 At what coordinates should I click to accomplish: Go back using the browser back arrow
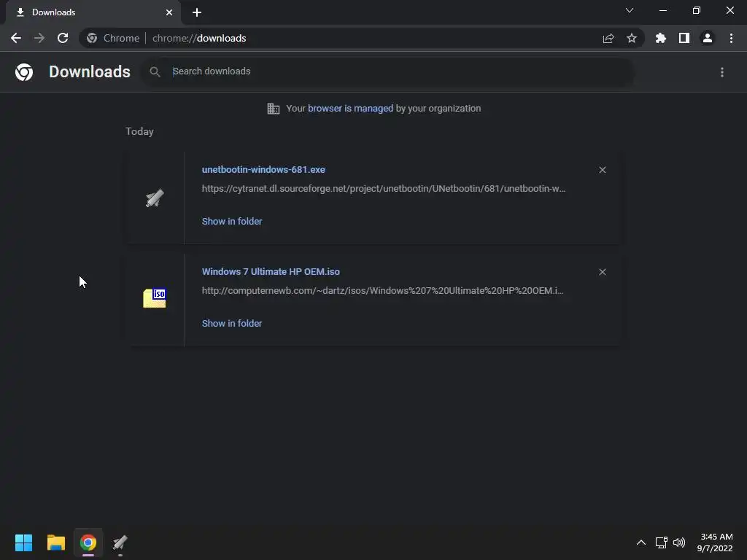[x=16, y=38]
